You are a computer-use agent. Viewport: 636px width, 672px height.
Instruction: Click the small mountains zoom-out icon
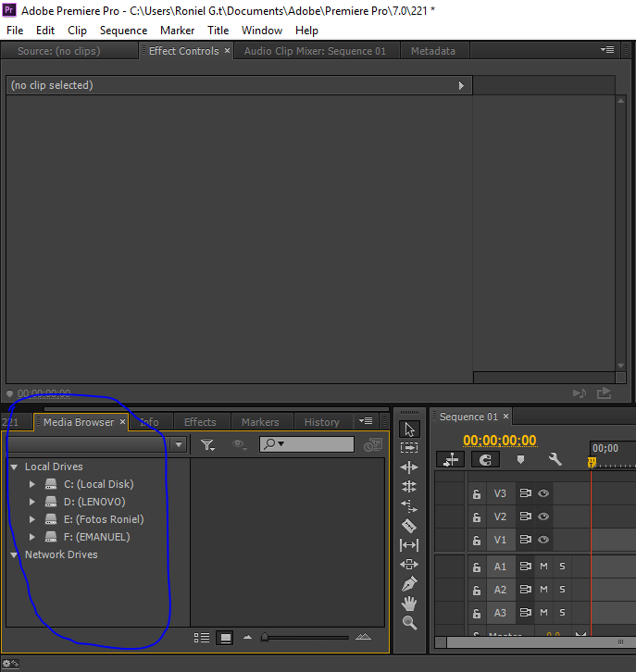click(x=247, y=637)
